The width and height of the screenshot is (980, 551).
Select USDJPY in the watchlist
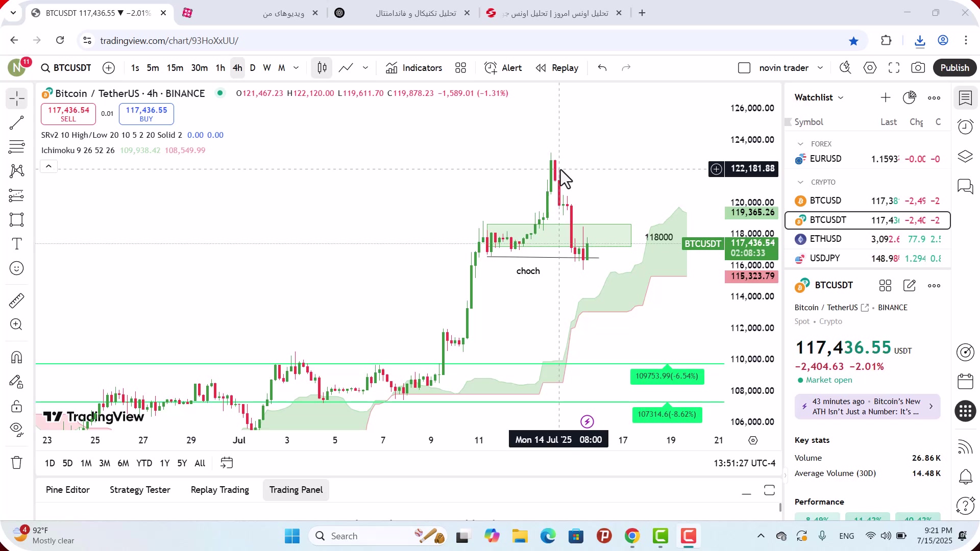tap(868, 258)
